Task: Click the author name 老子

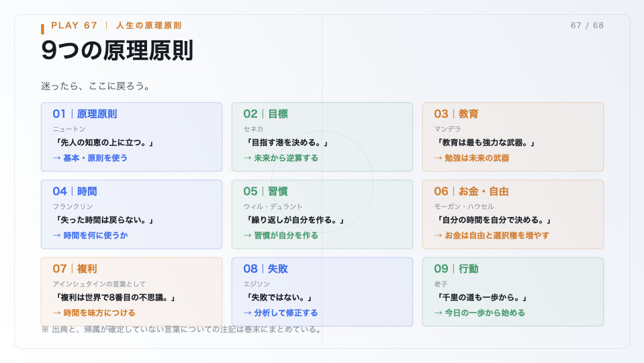Action: click(x=441, y=284)
